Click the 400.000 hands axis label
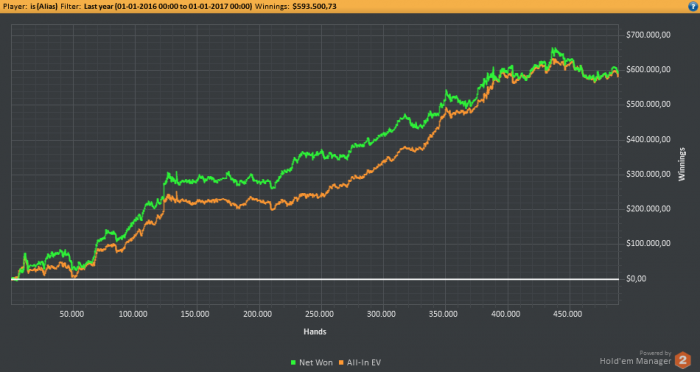 [506, 314]
